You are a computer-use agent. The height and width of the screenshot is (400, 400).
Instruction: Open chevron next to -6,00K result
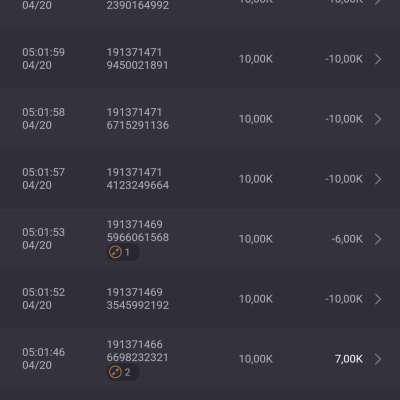(x=378, y=239)
